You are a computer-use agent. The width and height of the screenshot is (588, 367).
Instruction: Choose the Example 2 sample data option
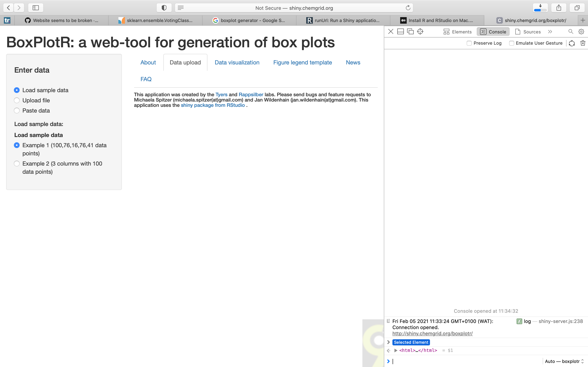coord(17,164)
